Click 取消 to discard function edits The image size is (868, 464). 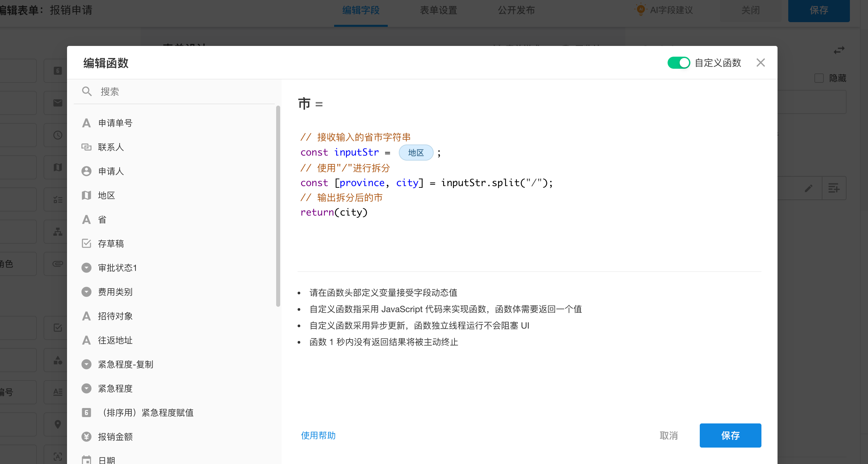669,436
